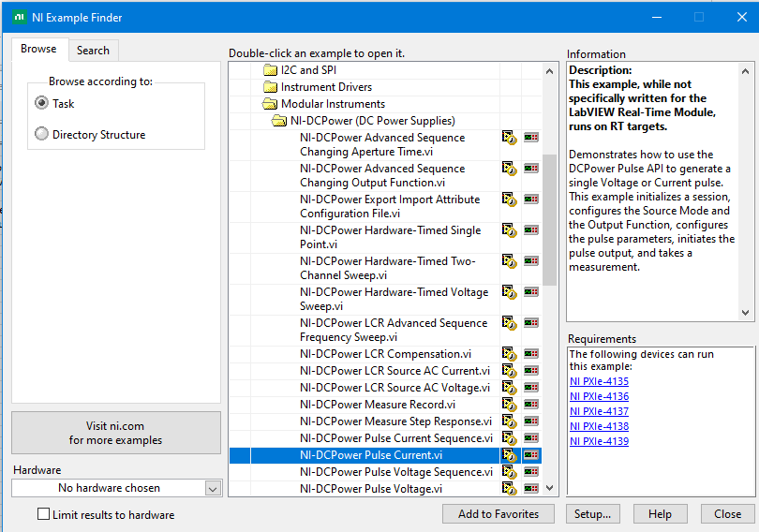This screenshot has height=532, width=759.
Task: Select NI-DCPower LCR Source AC Voltage.vi example
Action: coord(394,388)
